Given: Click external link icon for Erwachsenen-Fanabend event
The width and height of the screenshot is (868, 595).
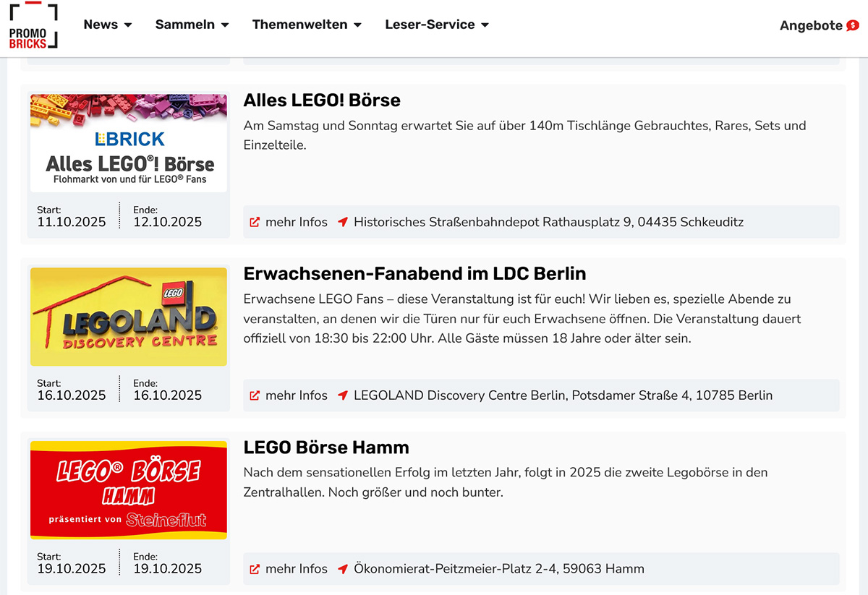Looking at the screenshot, I should (x=255, y=395).
